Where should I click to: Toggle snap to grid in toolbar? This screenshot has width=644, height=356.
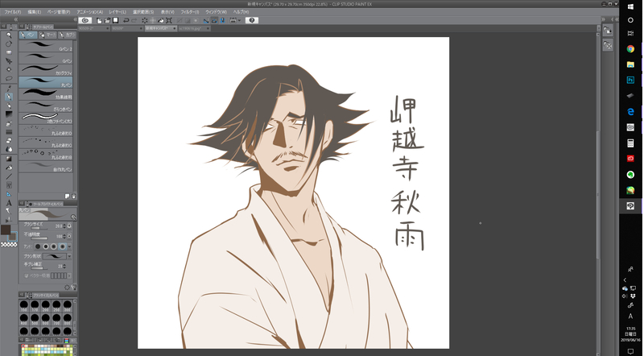click(222, 20)
